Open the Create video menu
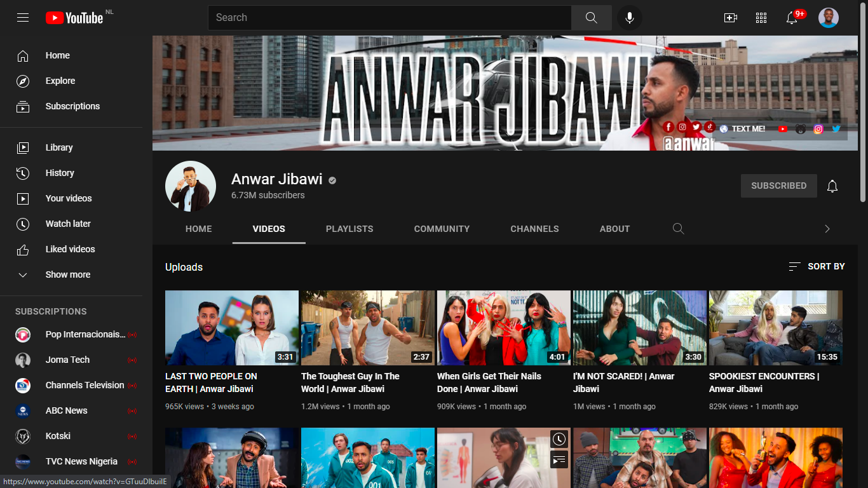This screenshot has height=488, width=868. pos(731,18)
